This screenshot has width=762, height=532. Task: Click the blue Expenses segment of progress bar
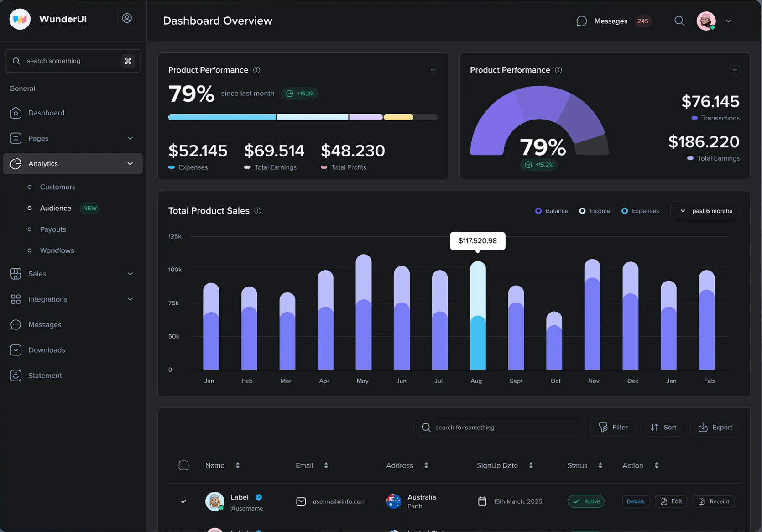[x=222, y=117]
